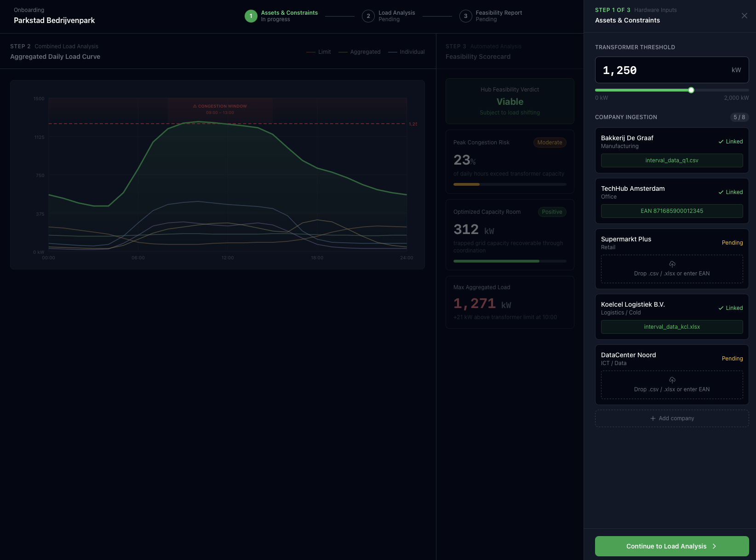Click EAN 871685900012345 chip
The image size is (756, 560).
click(672, 211)
